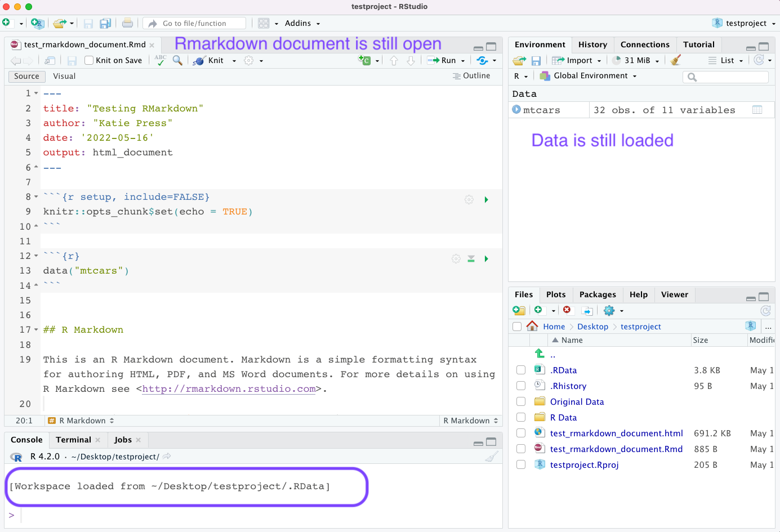The image size is (780, 532).
Task: Load workspace icon in Environment pane
Action: 519,60
